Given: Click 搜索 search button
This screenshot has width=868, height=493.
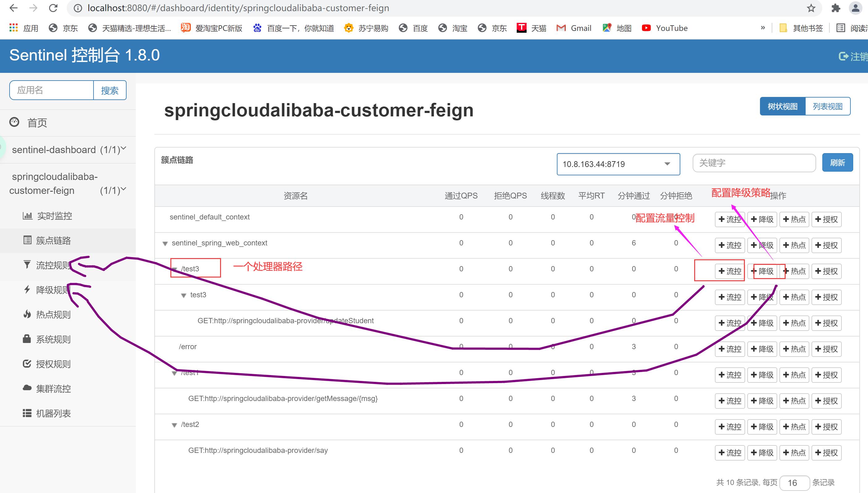Looking at the screenshot, I should (x=109, y=91).
